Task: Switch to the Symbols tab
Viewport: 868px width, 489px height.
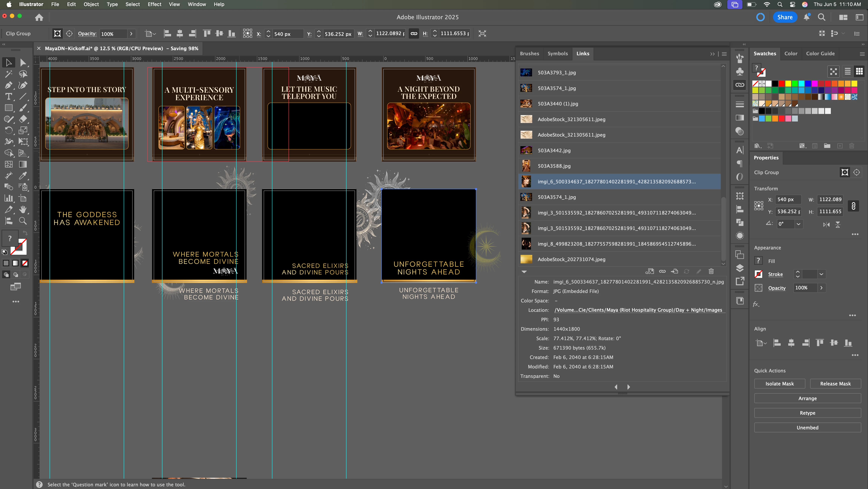Action: coord(557,54)
